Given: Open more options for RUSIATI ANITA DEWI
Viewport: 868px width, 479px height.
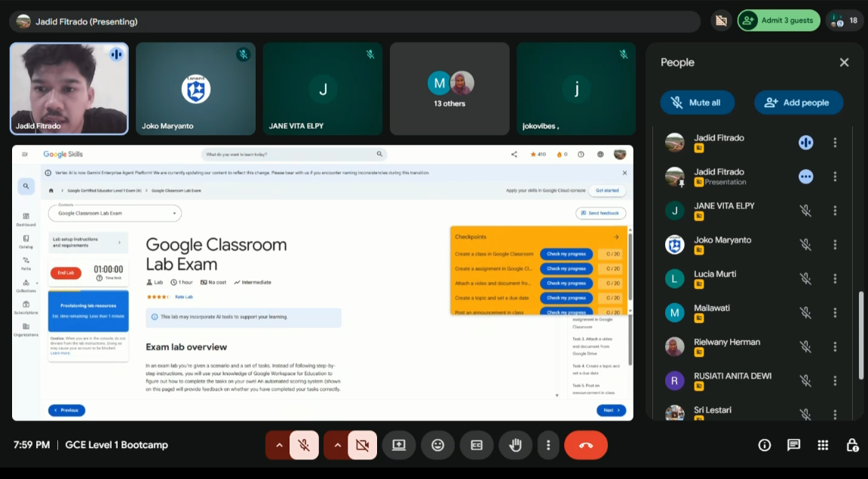Looking at the screenshot, I should tap(835, 381).
